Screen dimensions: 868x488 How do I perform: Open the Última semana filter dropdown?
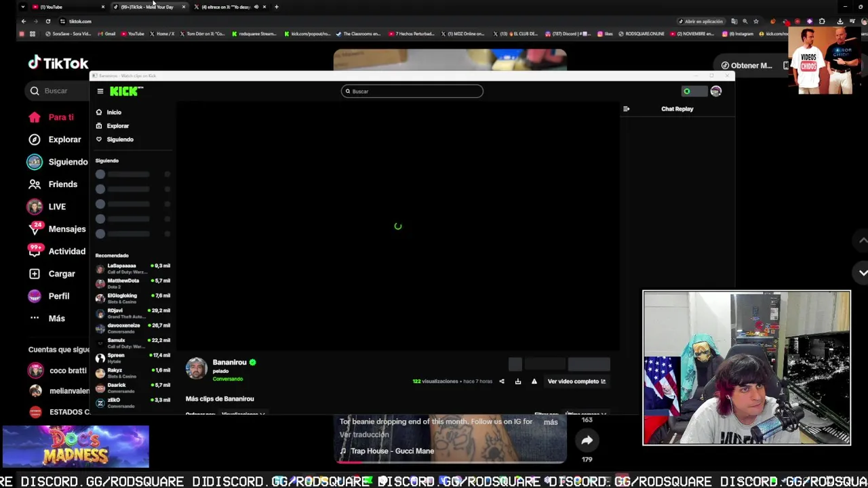click(x=585, y=413)
